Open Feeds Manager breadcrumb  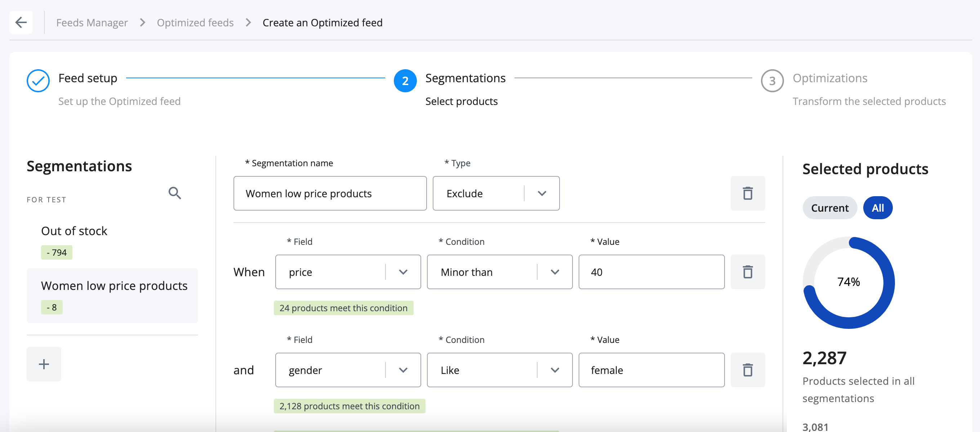92,23
